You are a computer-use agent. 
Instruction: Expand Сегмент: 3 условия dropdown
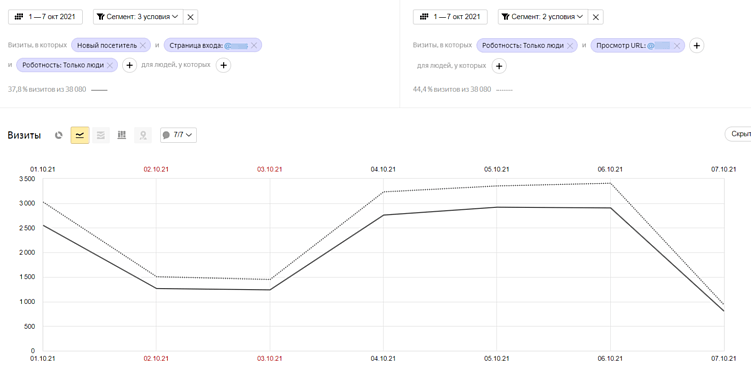point(138,17)
